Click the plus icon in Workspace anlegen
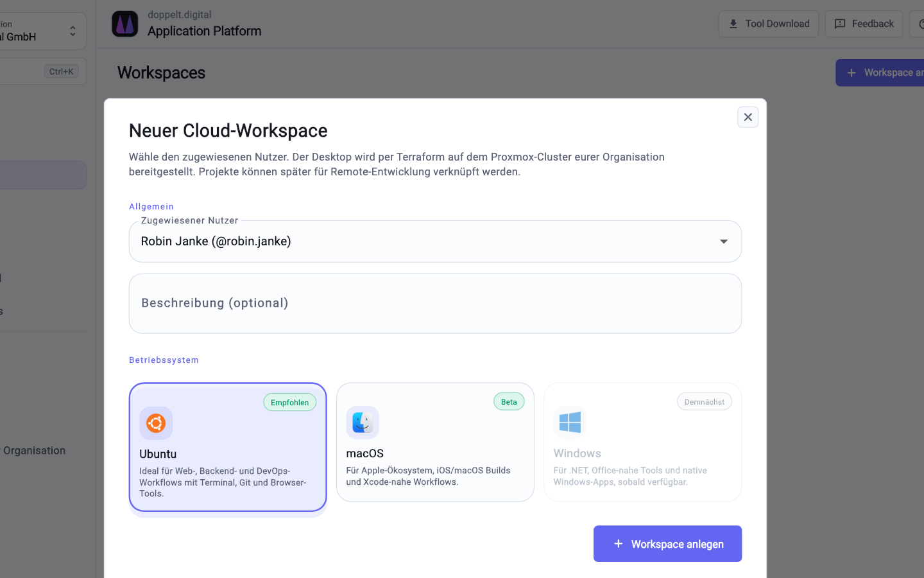Screen dimensions: 924x578 618,544
